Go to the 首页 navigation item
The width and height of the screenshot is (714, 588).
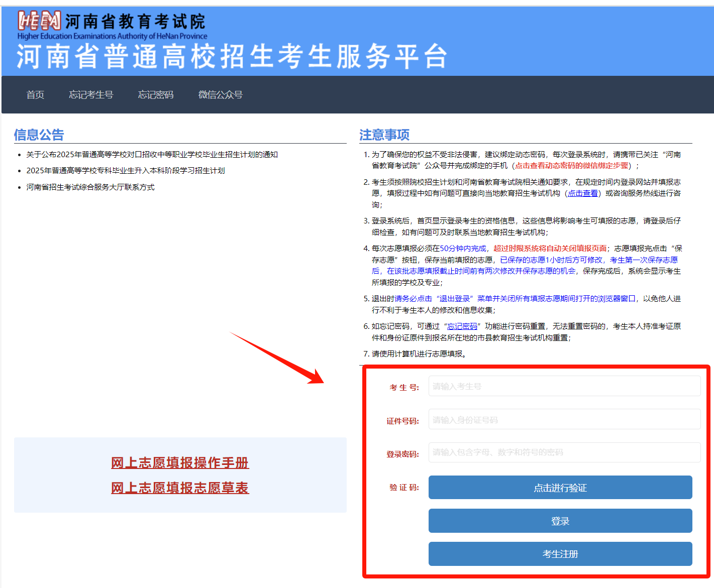tap(35, 95)
